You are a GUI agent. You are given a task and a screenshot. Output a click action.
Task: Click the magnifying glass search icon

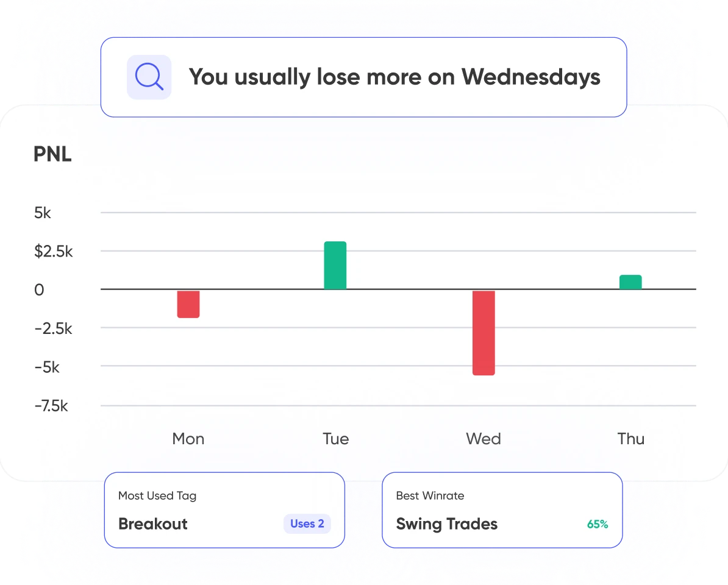coord(149,77)
